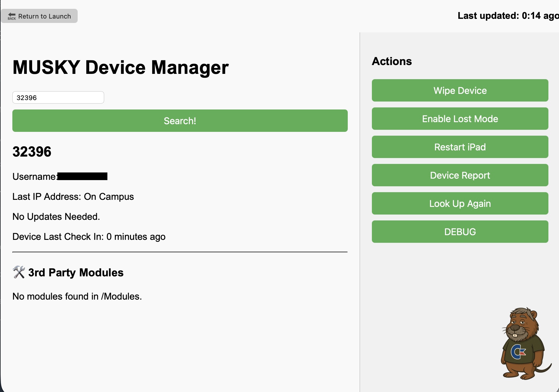Open the DEBUG action
Image resolution: width=559 pixels, height=392 pixels.
click(x=460, y=232)
